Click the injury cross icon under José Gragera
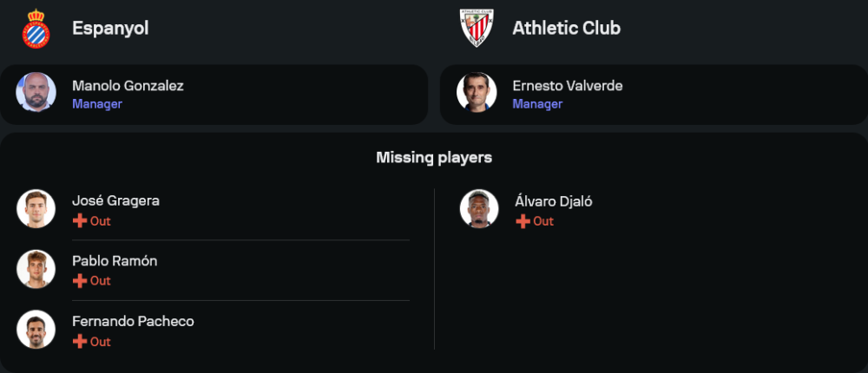The width and height of the screenshot is (868, 373). [x=80, y=221]
